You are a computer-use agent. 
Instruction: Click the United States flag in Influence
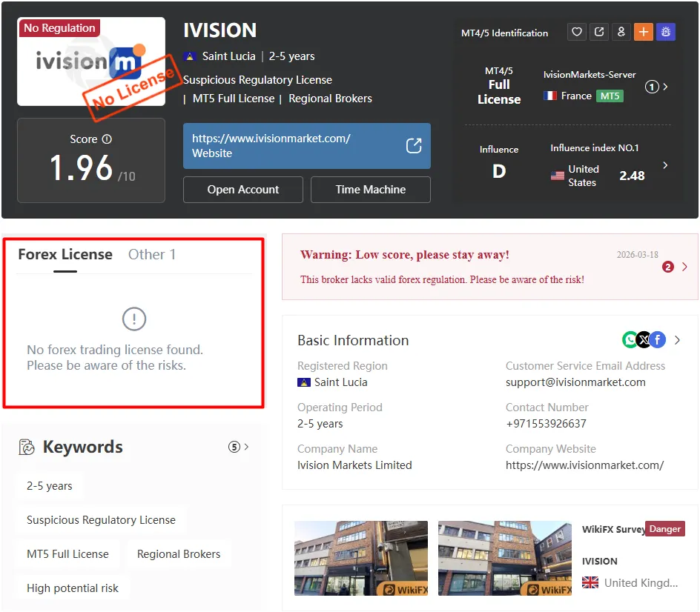557,176
